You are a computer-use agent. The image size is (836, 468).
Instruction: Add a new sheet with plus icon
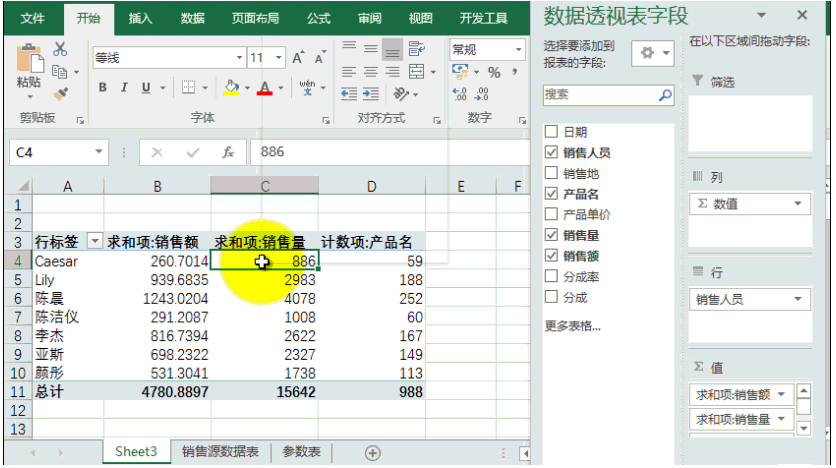click(x=372, y=453)
